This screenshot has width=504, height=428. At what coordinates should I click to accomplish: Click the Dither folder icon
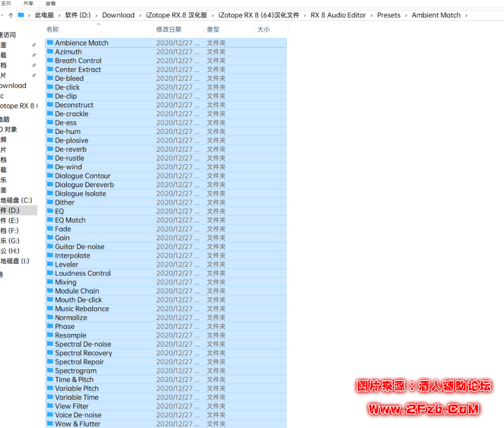click(x=50, y=202)
